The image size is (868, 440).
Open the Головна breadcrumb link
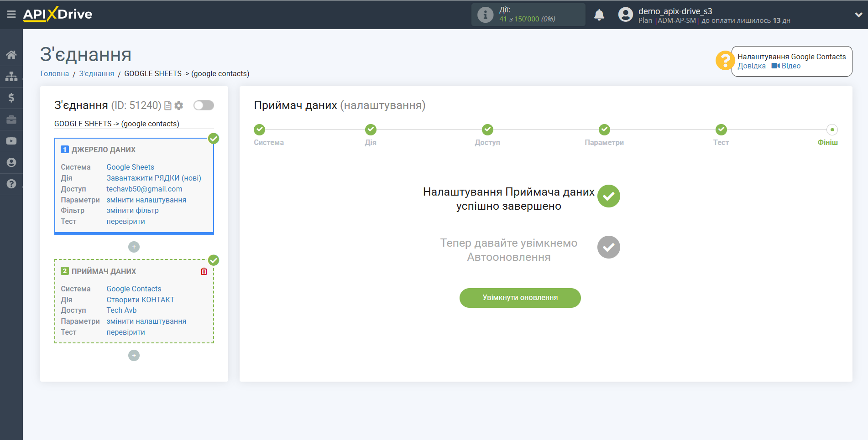pos(55,73)
